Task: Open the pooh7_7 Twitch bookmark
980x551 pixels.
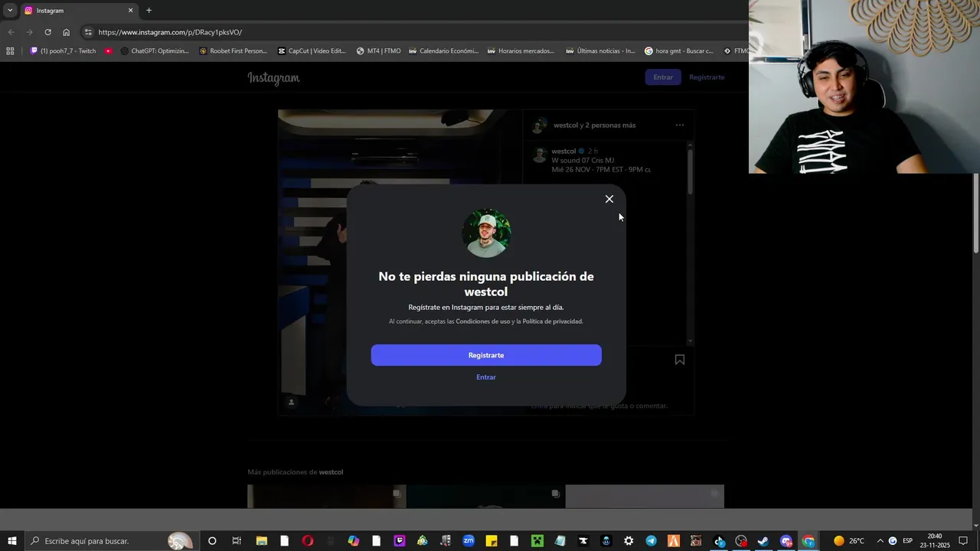Action: [63, 51]
